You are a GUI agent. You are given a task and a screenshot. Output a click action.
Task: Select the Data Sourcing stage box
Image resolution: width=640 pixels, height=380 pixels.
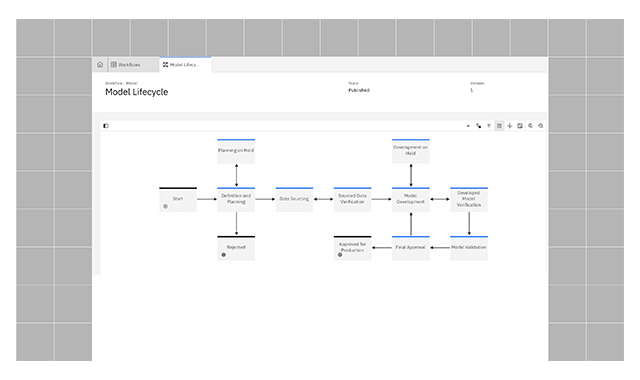(294, 200)
